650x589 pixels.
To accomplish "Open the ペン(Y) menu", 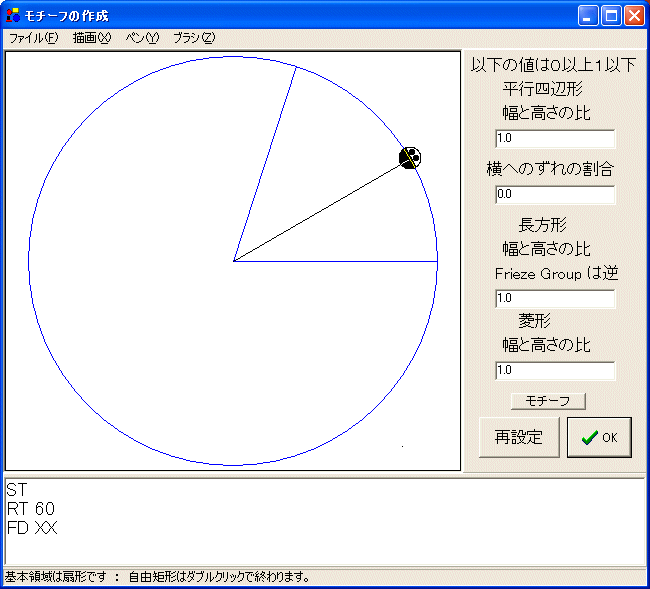I will coord(142,38).
